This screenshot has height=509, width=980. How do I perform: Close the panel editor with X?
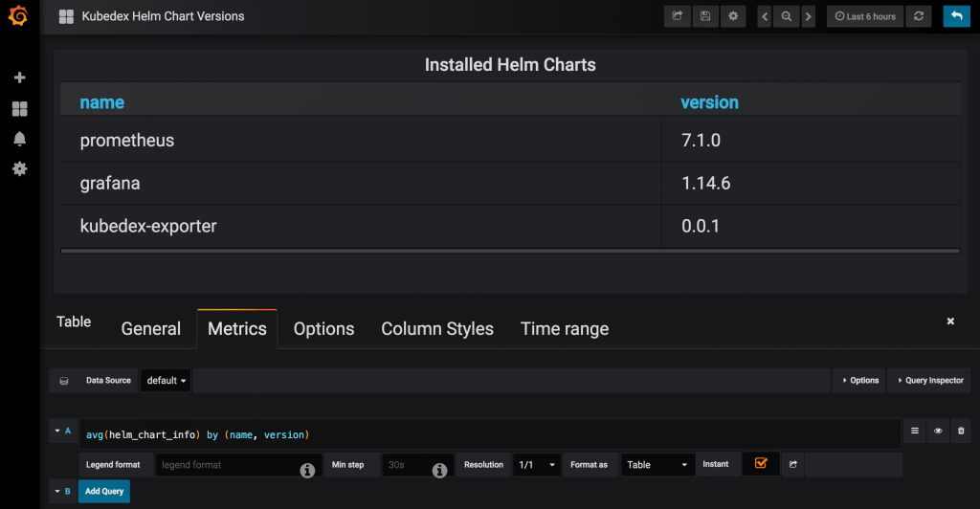950,321
